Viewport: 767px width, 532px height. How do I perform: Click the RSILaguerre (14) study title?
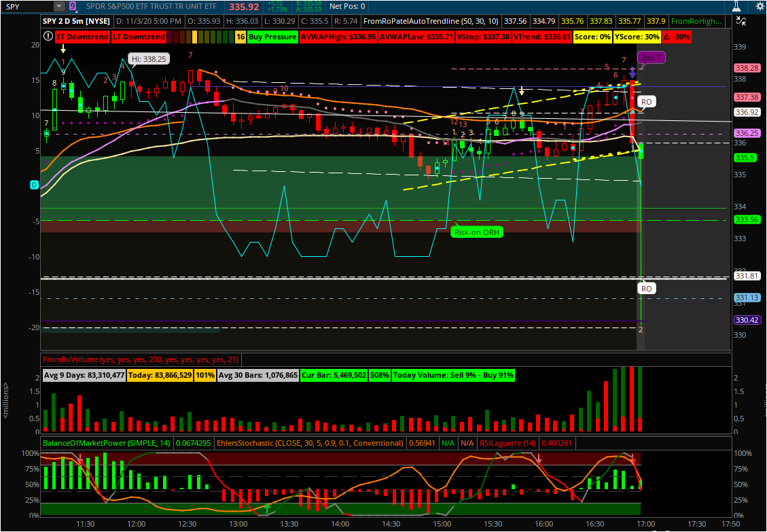pyautogui.click(x=507, y=443)
